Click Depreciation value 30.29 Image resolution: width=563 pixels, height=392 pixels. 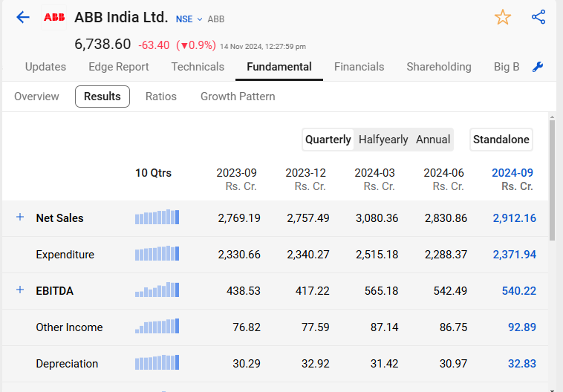(247, 364)
